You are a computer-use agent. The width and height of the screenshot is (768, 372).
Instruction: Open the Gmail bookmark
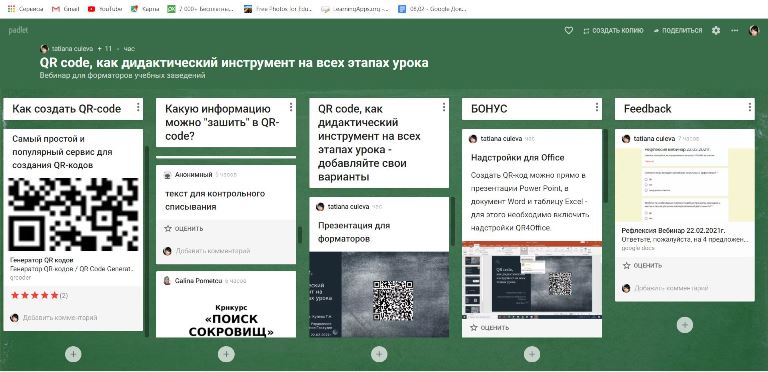click(x=66, y=9)
